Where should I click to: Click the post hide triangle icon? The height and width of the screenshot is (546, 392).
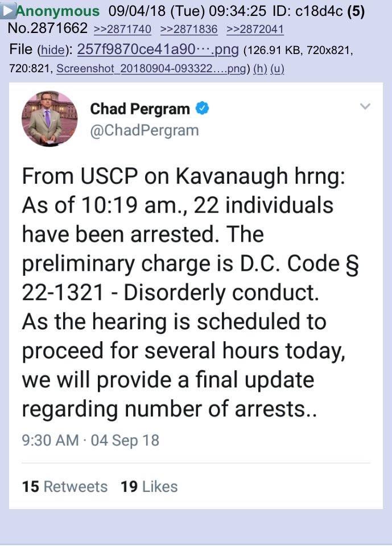click(7, 11)
